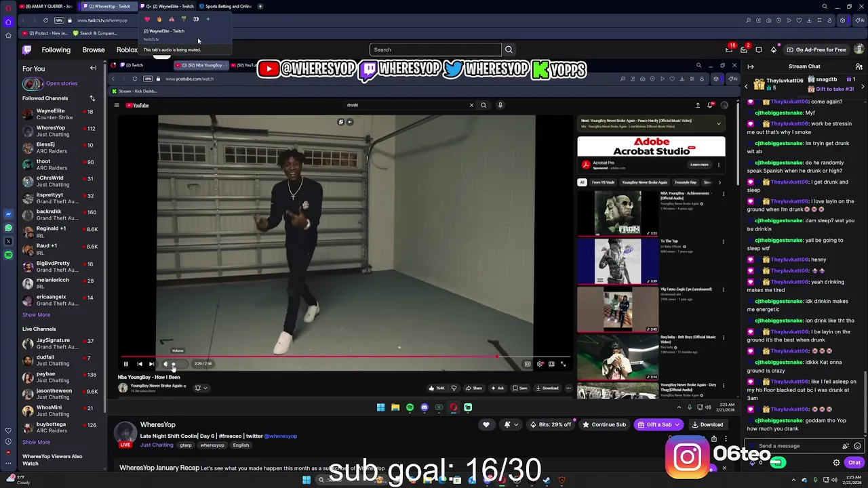868x488 pixels.
Task: Toggle the Opera VPN badge
Action: click(59, 20)
